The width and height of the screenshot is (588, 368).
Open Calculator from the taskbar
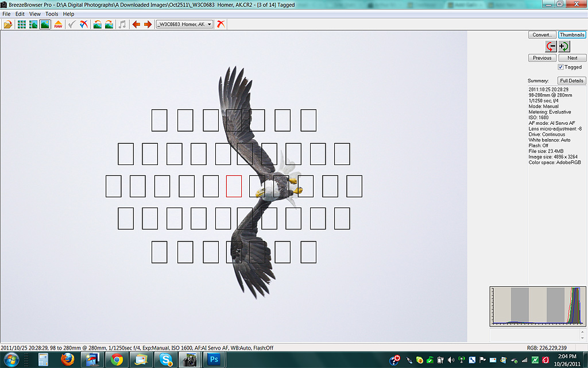[x=43, y=360]
